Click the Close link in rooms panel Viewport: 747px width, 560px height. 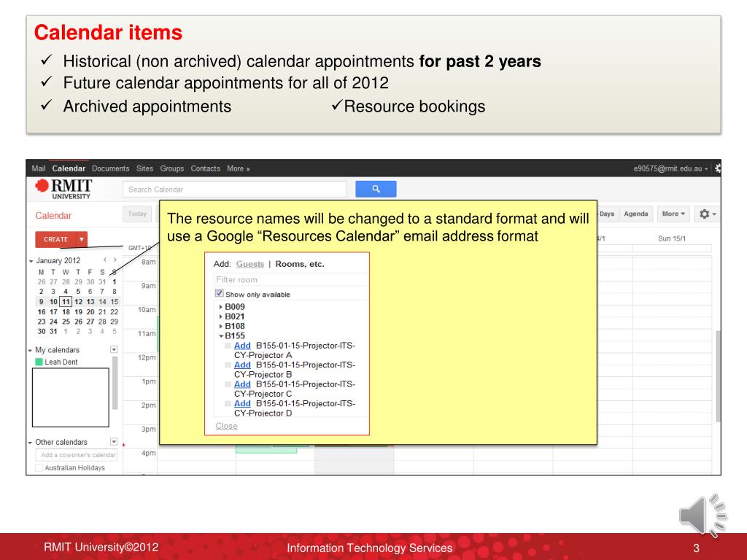coord(226,426)
